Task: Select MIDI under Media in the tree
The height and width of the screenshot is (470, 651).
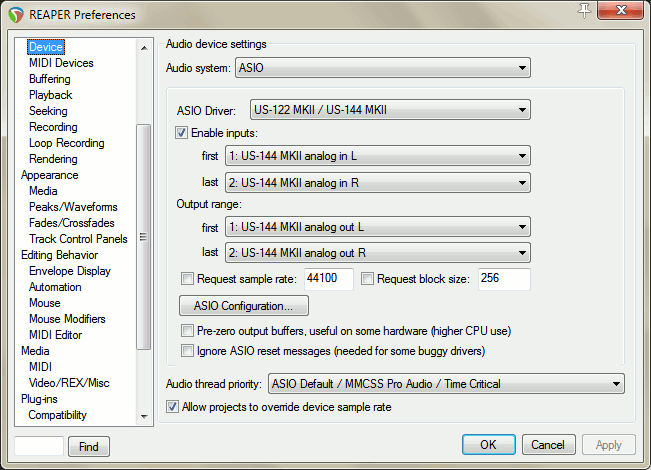Action: click(x=40, y=367)
